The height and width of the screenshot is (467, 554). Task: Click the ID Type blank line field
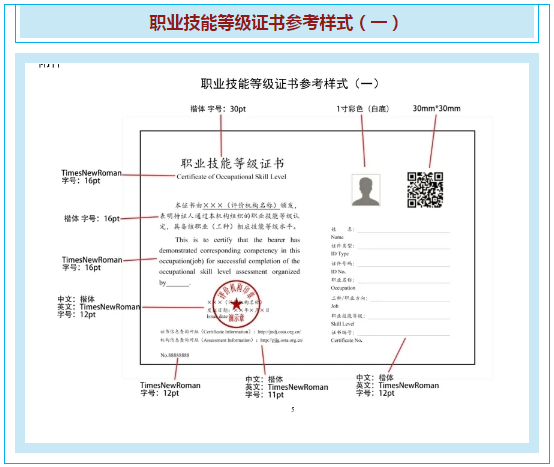click(403, 247)
